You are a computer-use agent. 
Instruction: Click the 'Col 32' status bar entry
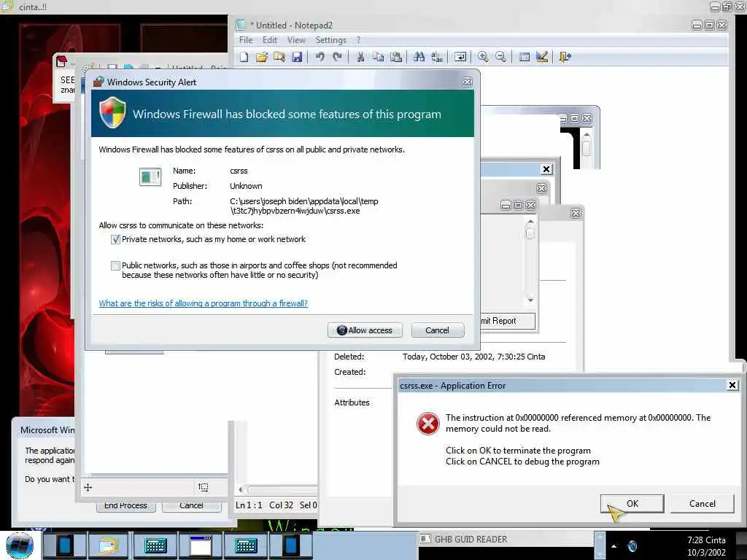[x=281, y=505]
